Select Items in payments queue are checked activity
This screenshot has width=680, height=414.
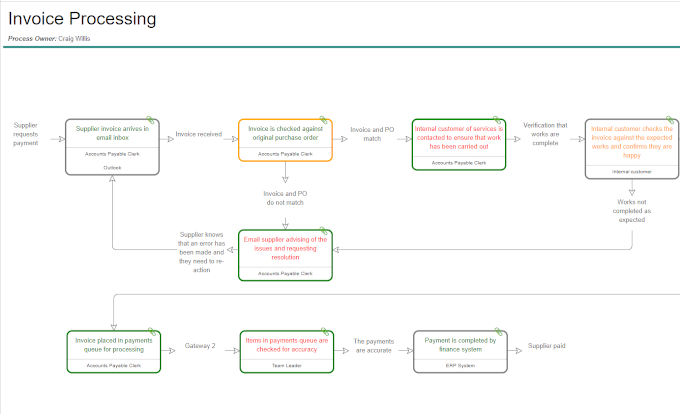pos(287,352)
